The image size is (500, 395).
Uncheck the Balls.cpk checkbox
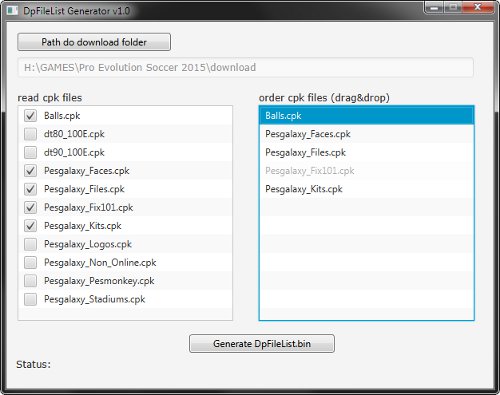coord(30,116)
